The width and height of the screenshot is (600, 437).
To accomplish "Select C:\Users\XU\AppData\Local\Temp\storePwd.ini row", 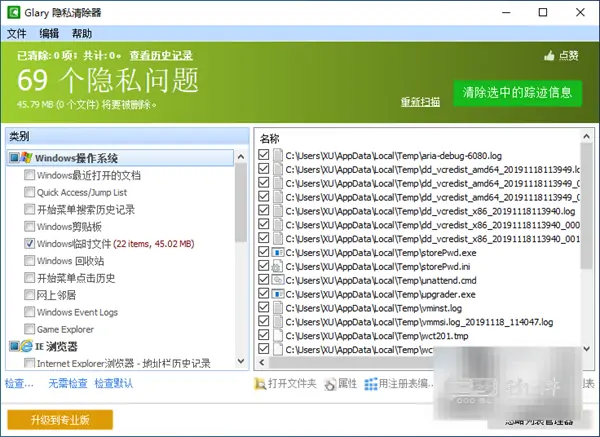I will tap(418, 266).
